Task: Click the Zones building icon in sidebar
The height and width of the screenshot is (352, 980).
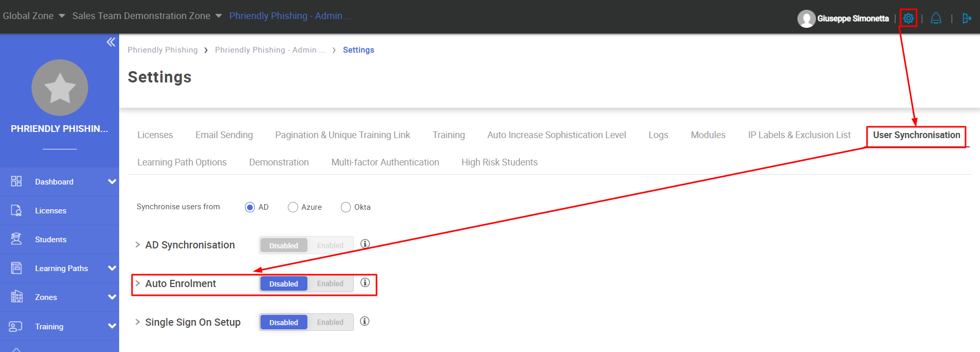Action: [x=17, y=297]
